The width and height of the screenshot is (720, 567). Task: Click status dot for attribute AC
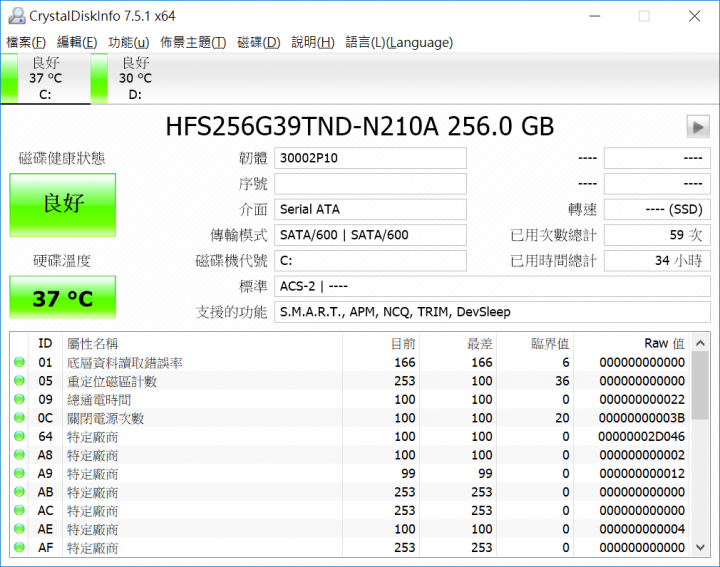click(19, 510)
